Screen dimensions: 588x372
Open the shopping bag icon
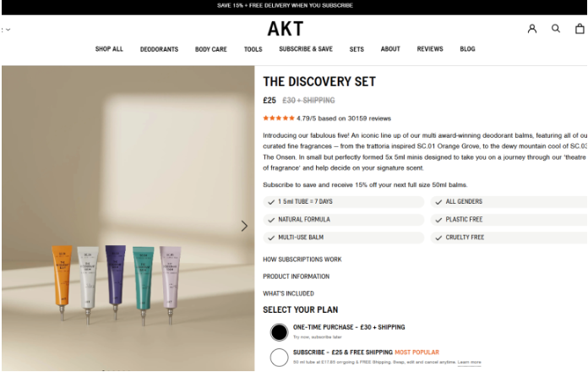point(580,29)
